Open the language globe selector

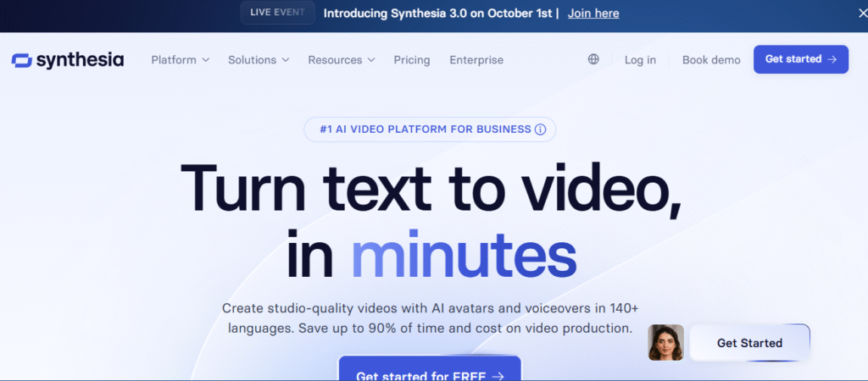pyautogui.click(x=593, y=60)
